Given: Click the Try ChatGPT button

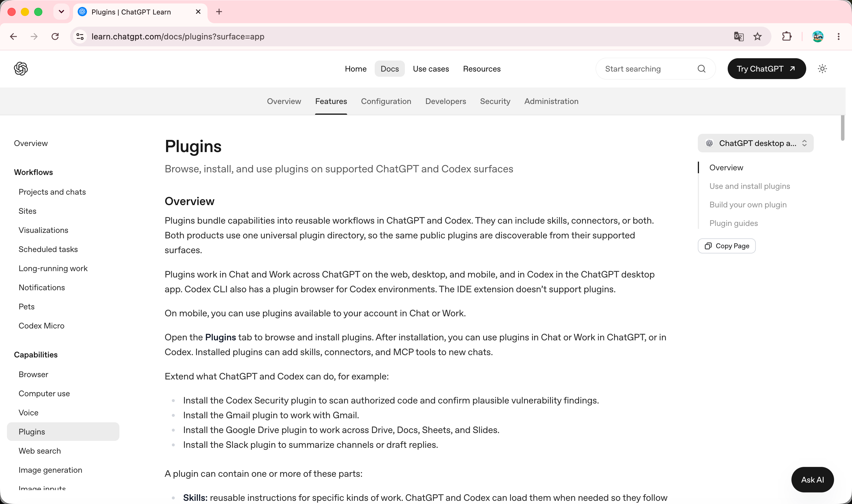Looking at the screenshot, I should pyautogui.click(x=767, y=69).
